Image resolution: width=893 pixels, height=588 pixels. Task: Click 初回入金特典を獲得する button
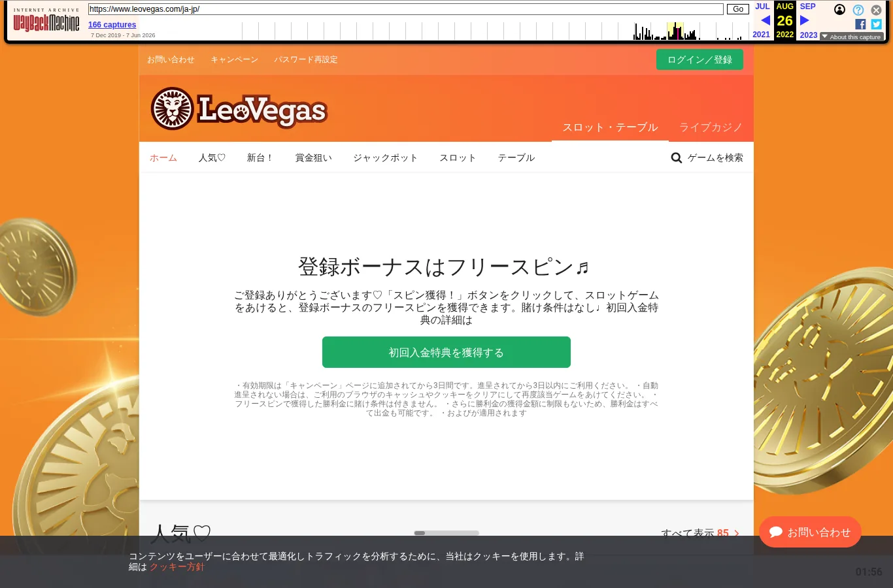446,352
